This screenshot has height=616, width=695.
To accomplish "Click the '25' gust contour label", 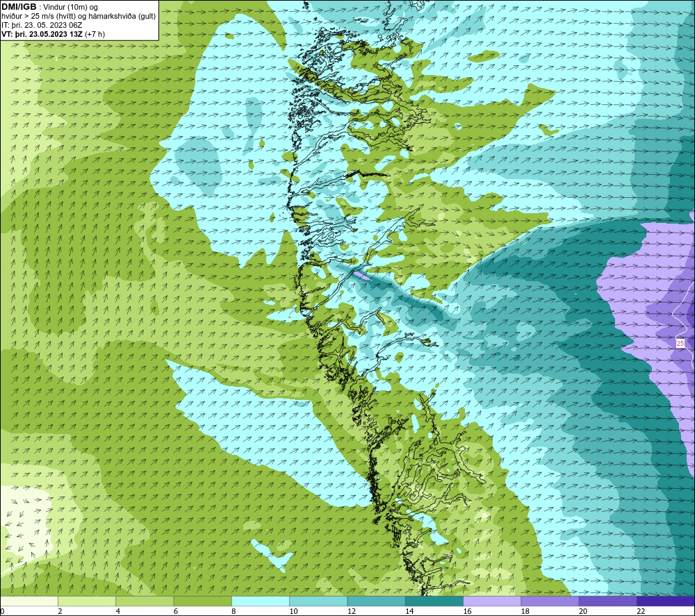I will [680, 343].
